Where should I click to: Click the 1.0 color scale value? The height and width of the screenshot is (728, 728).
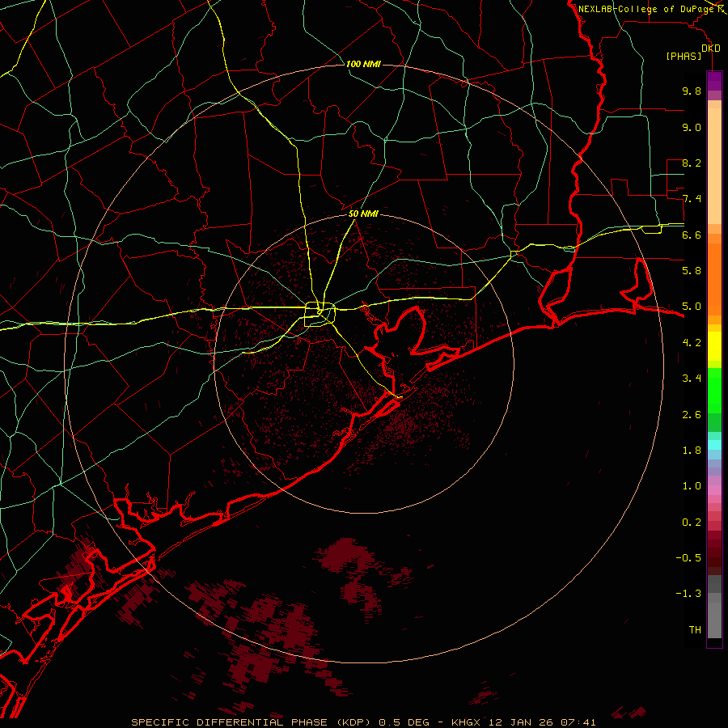click(x=692, y=486)
